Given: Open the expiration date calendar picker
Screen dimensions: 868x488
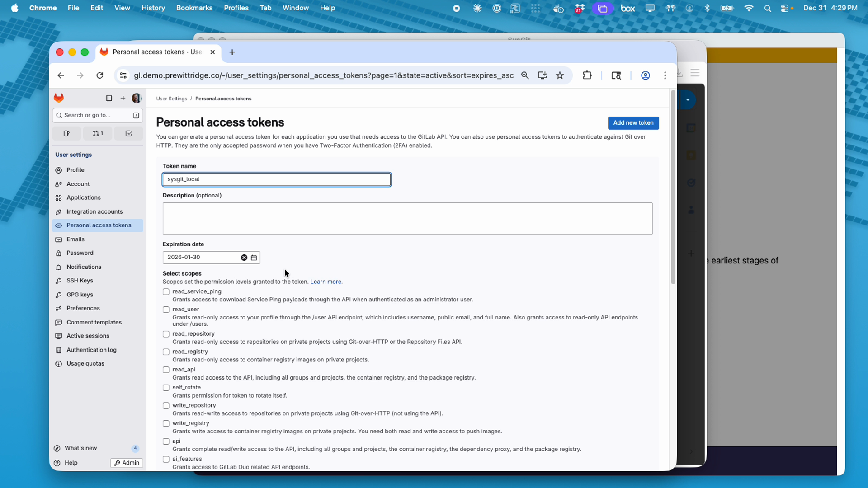Looking at the screenshot, I should [254, 258].
